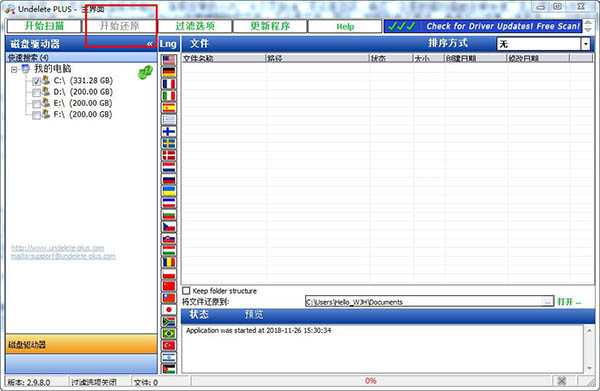Choose the German flag language icon
This screenshot has width=600, height=391.
point(169,72)
